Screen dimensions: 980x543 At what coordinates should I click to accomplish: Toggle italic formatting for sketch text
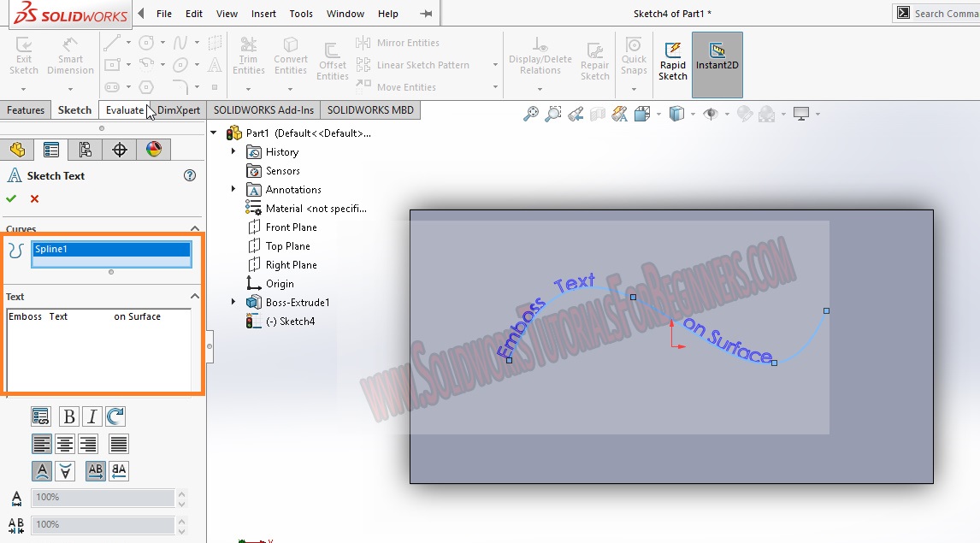(92, 416)
